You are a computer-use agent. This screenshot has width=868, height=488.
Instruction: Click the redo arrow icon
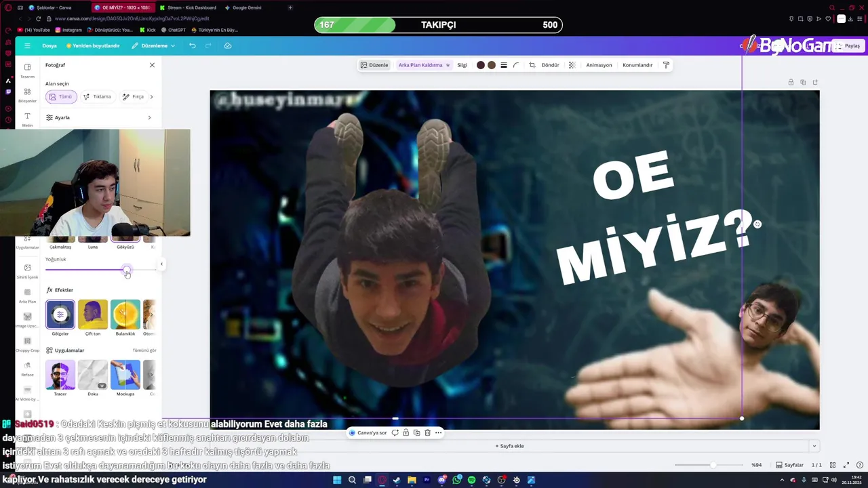click(x=208, y=45)
